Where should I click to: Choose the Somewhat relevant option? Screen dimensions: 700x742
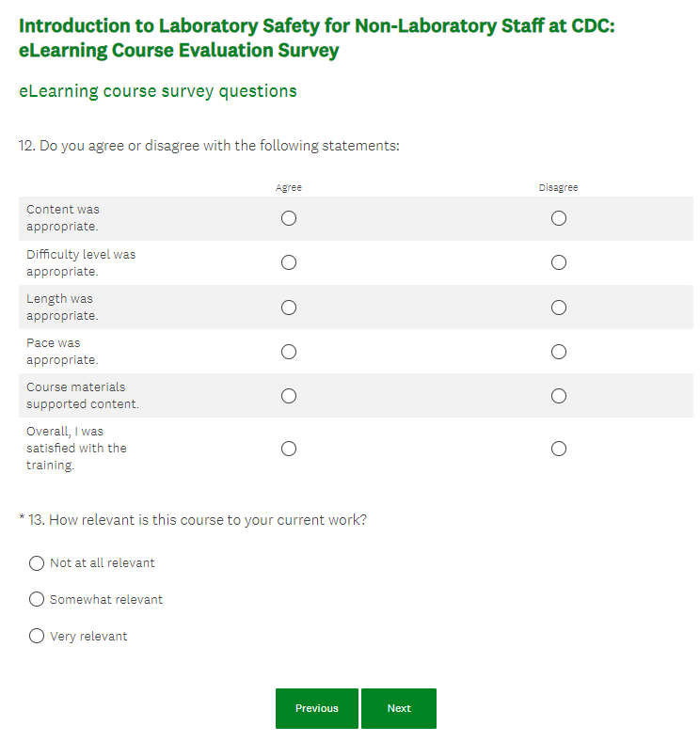(37, 599)
